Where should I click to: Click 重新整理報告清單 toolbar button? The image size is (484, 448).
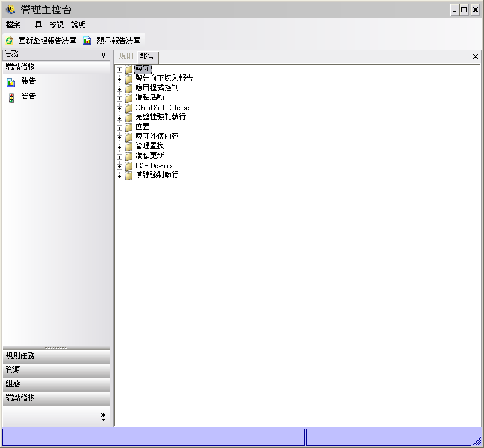pos(41,41)
